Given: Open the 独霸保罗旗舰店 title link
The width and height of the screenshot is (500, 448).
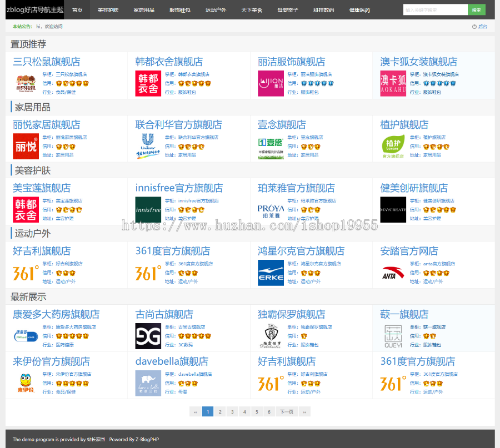Looking at the screenshot, I should (x=292, y=314).
